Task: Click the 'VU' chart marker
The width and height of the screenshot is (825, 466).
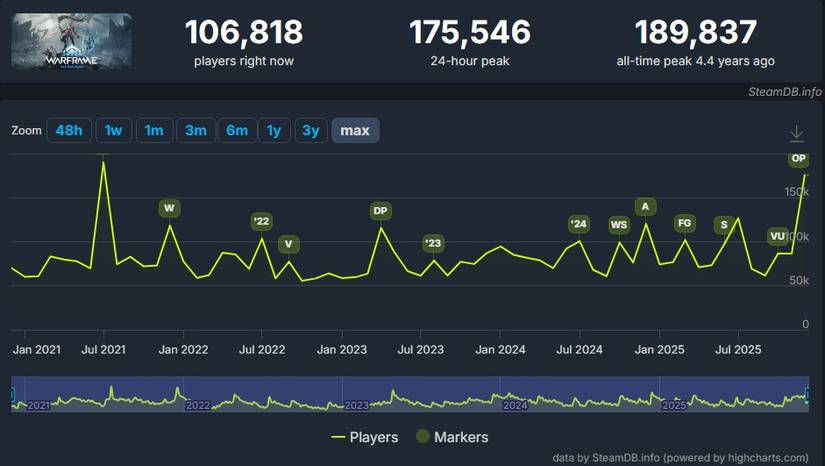Action: [778, 236]
